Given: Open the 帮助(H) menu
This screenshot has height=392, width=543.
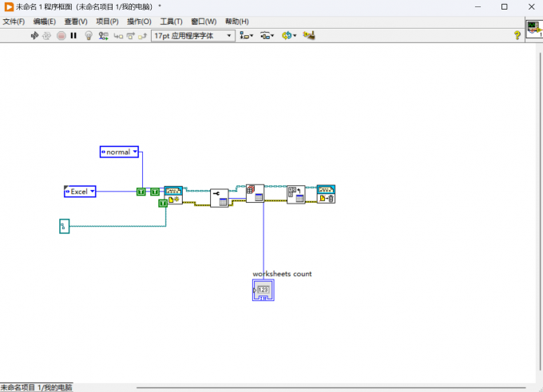Looking at the screenshot, I should point(237,22).
